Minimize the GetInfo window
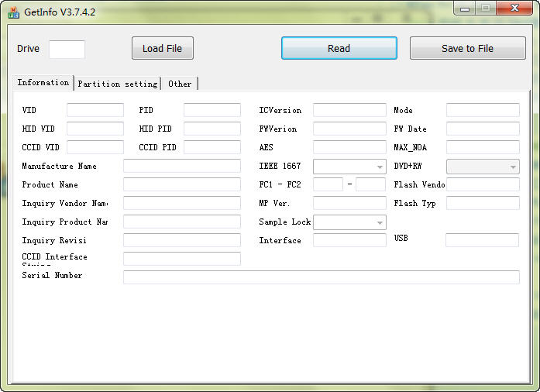The height and width of the screenshot is (392, 540). 464,8
